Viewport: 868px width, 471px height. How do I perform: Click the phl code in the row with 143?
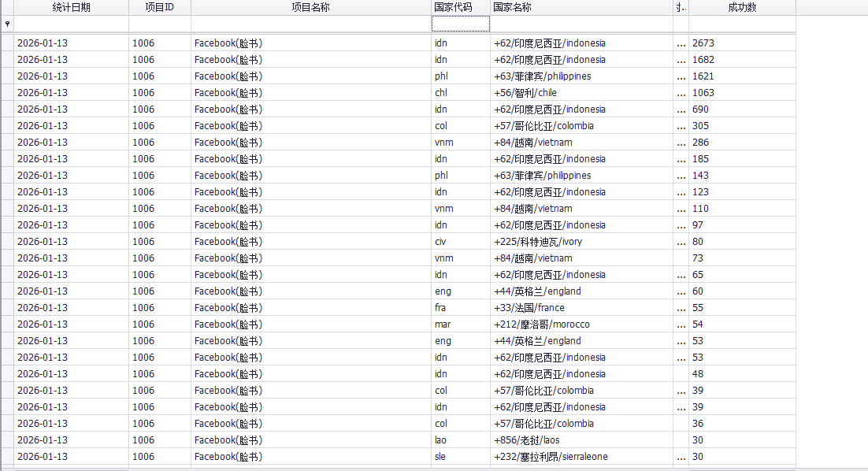click(461, 176)
